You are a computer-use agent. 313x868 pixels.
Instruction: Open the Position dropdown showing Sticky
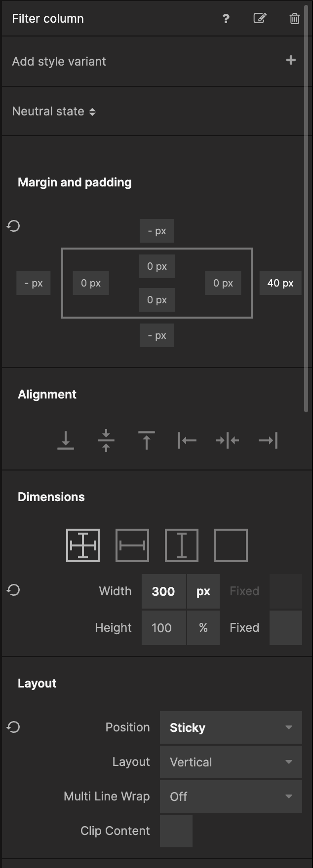[x=231, y=727]
